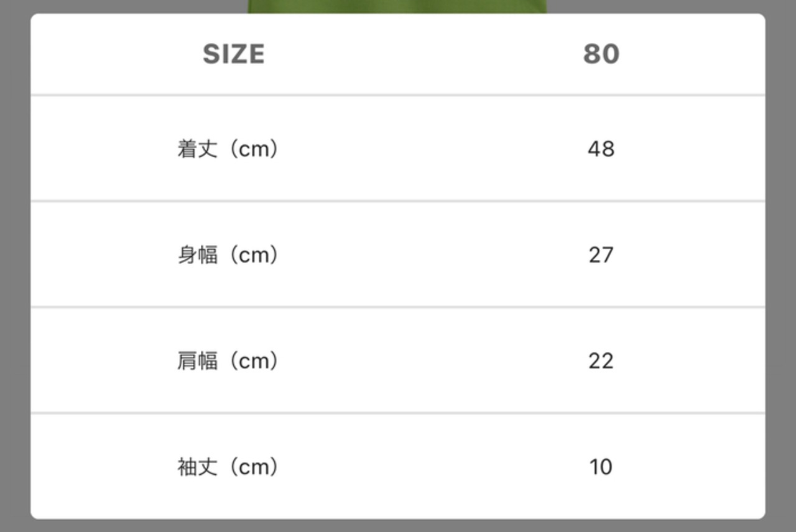Click the divider between 着丈 and 身幅 rows
Image resolution: width=796 pixels, height=532 pixels.
tap(398, 201)
